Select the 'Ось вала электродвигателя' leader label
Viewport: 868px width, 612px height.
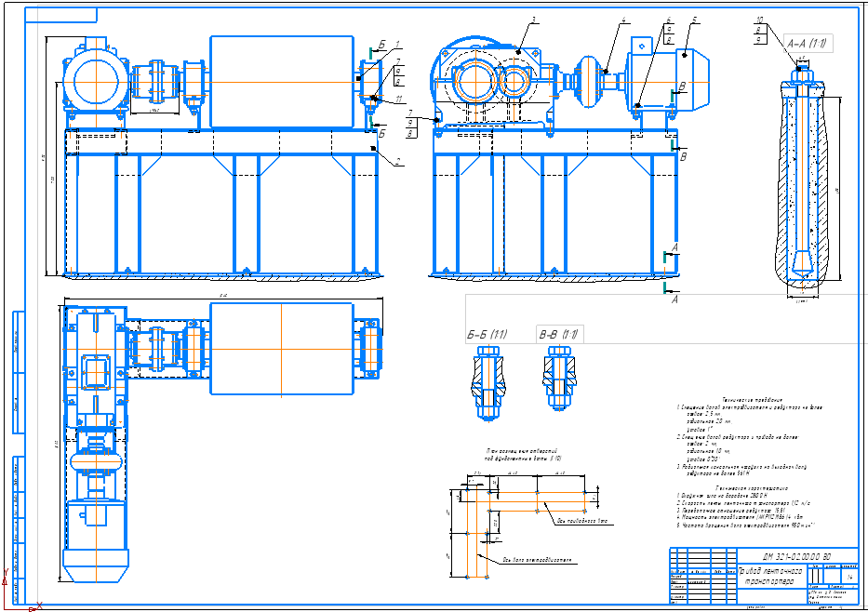[x=537, y=559]
